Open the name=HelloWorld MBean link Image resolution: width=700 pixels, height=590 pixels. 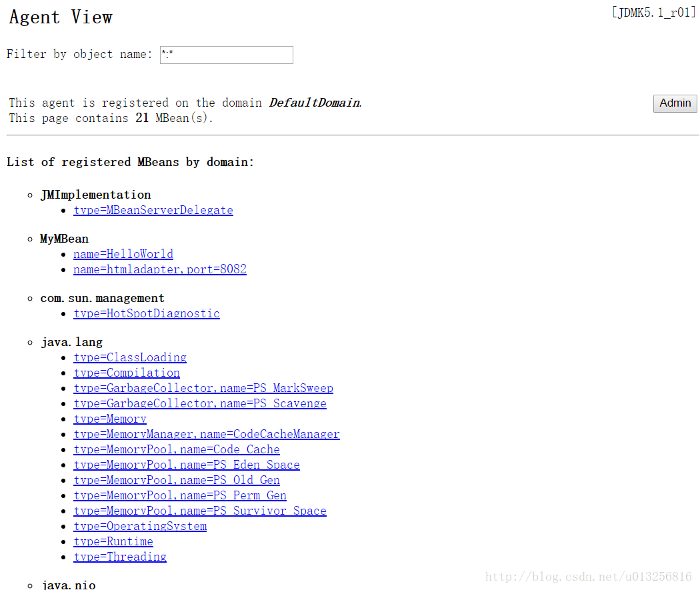123,255
